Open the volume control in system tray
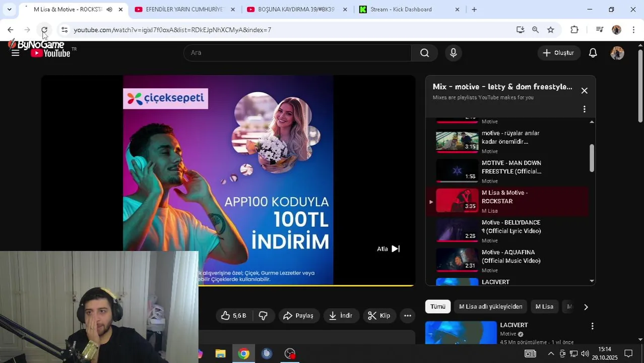Screen dimensions: 644x363 pyautogui.click(x=585, y=353)
